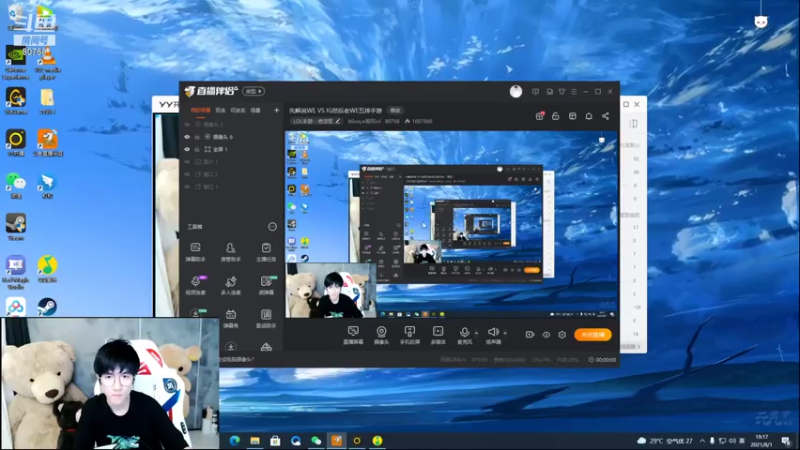Select the 摄像头 6 source row
The width and height of the screenshot is (800, 450).
(x=232, y=137)
